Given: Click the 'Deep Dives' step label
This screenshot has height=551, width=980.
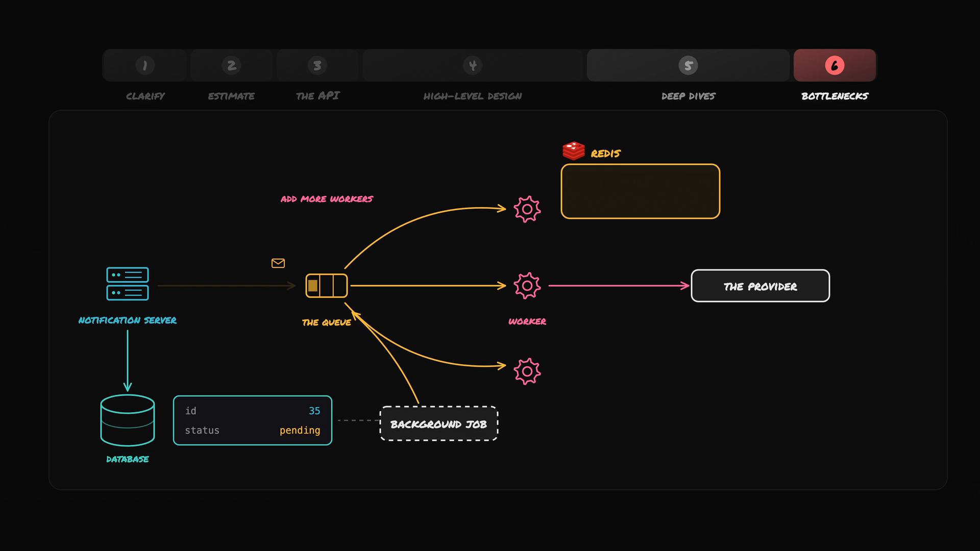Looking at the screenshot, I should tap(689, 96).
